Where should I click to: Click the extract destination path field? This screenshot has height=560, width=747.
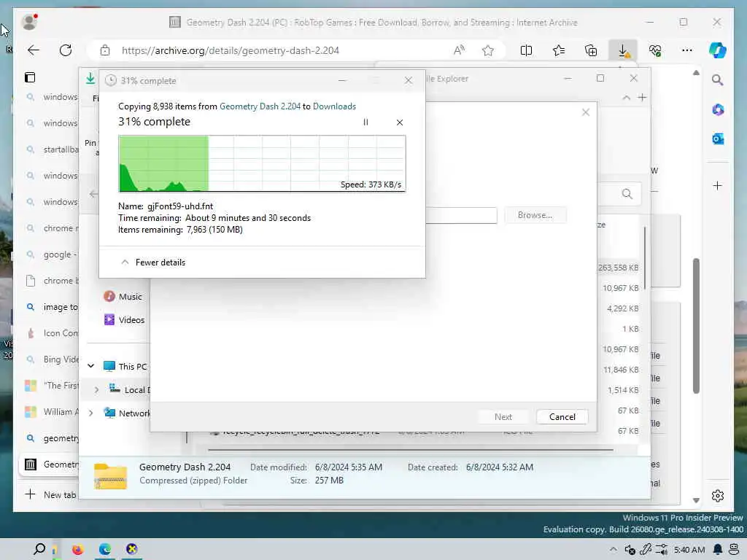(x=461, y=215)
